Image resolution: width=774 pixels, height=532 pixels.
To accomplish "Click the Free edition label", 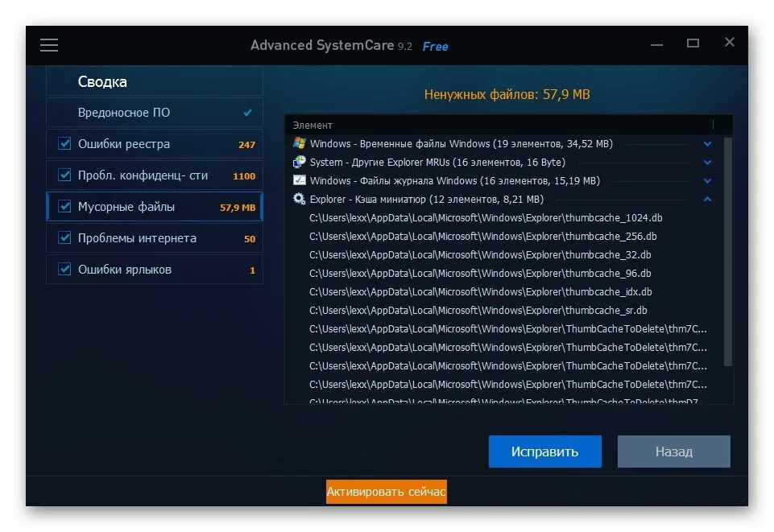I will 436,47.
